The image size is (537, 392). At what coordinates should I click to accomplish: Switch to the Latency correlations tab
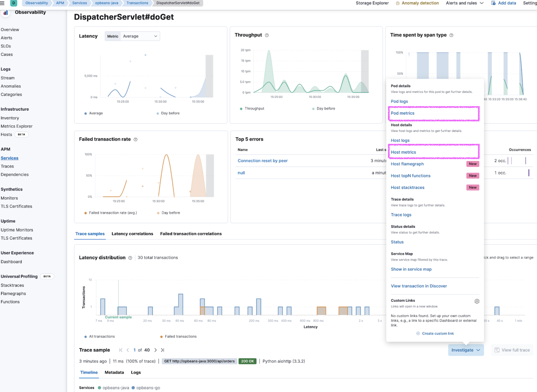(x=132, y=234)
